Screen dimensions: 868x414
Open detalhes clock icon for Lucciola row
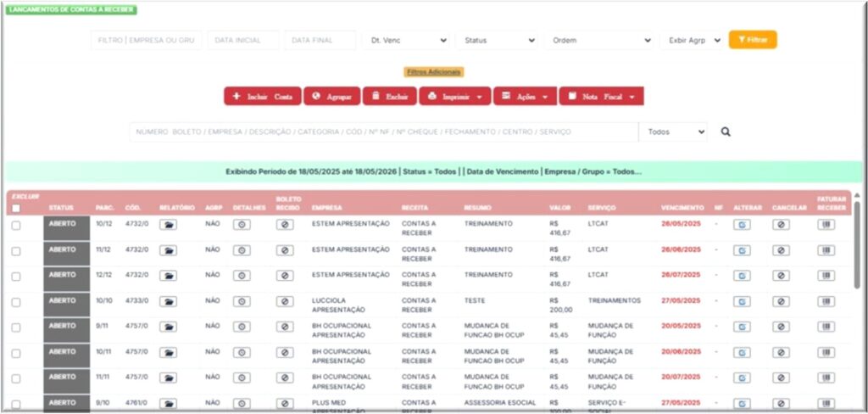(242, 301)
